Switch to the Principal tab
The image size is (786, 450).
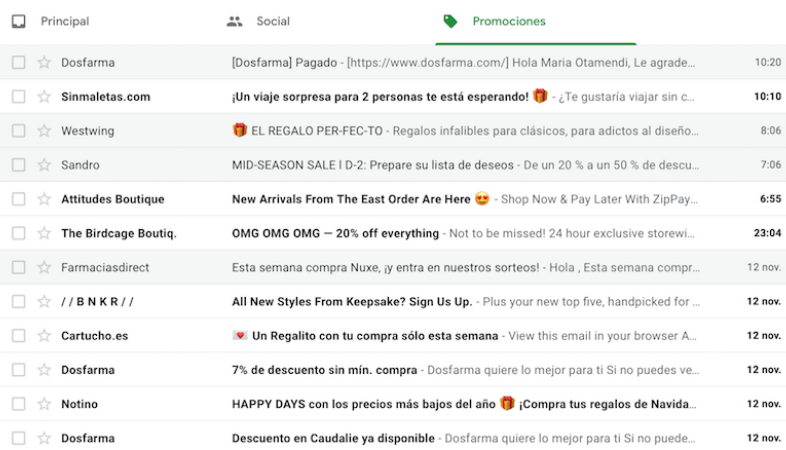(x=64, y=21)
